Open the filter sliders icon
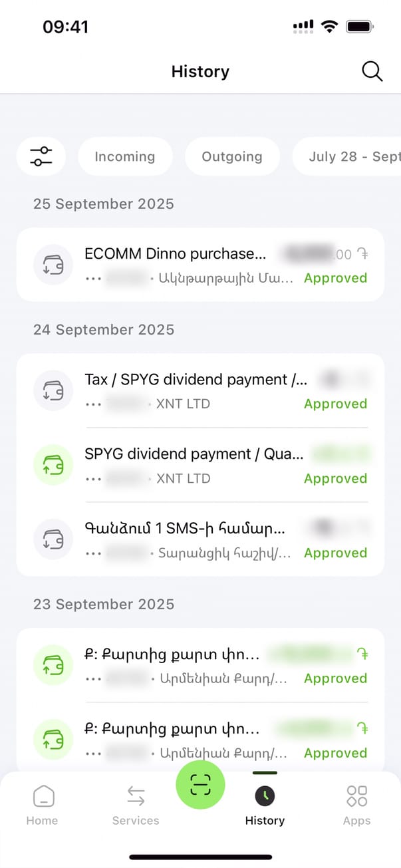 pyautogui.click(x=41, y=156)
